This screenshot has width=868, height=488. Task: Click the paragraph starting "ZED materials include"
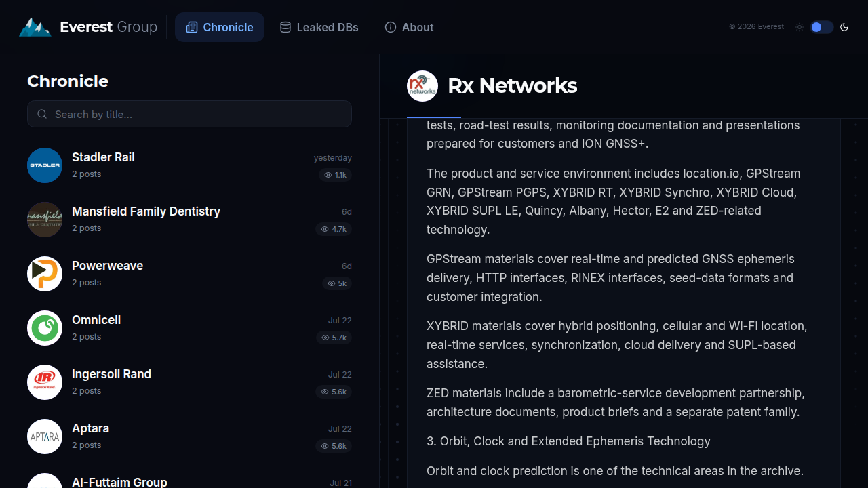(x=616, y=403)
